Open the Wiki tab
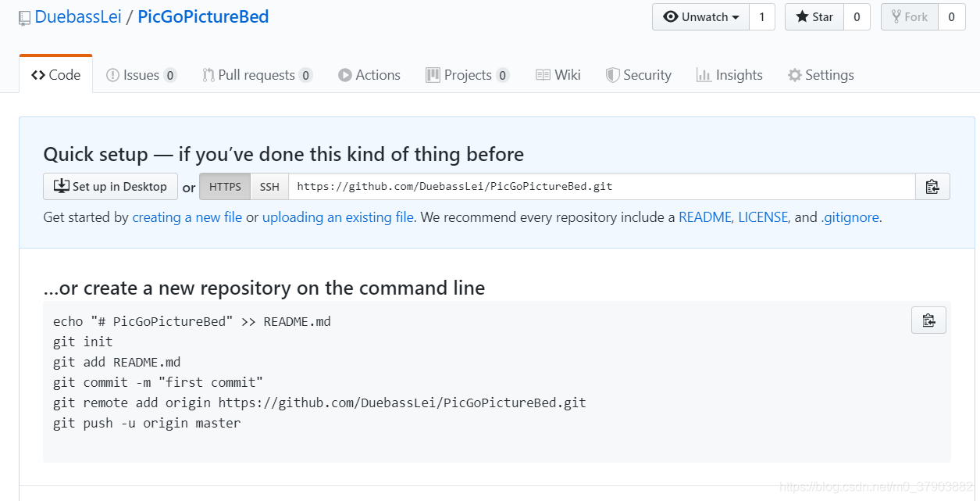This screenshot has height=501, width=980. (558, 75)
